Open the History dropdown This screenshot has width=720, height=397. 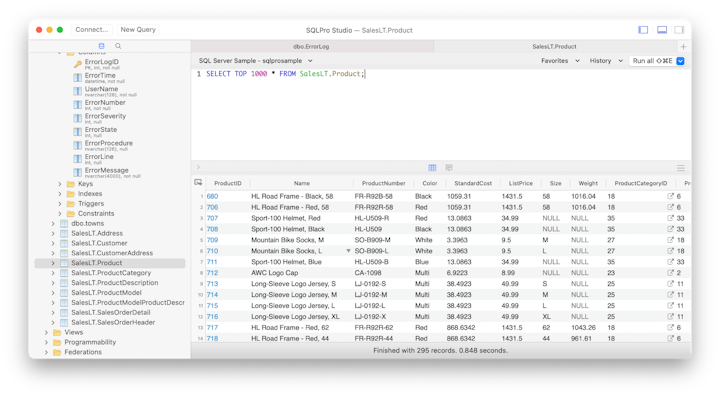[606, 61]
